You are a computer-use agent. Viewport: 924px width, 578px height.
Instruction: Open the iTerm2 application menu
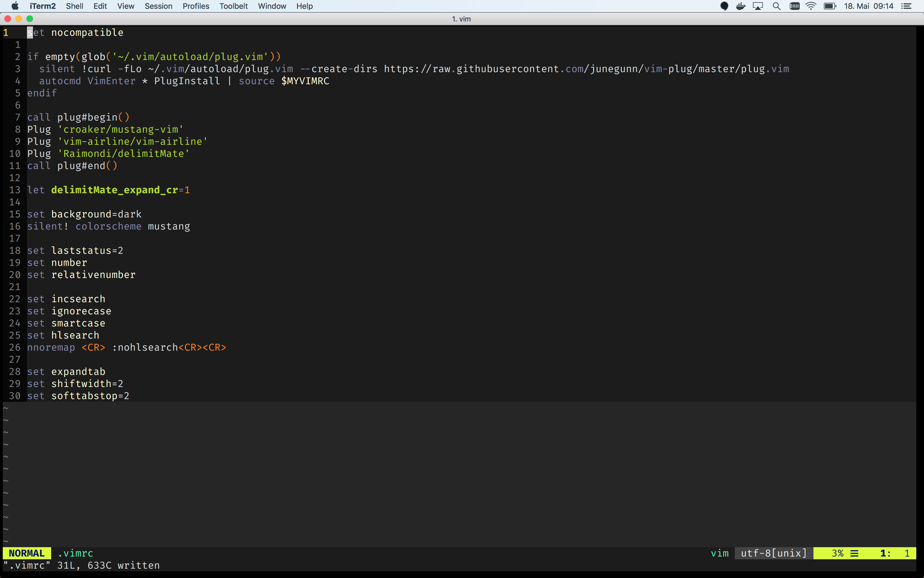[x=43, y=6]
